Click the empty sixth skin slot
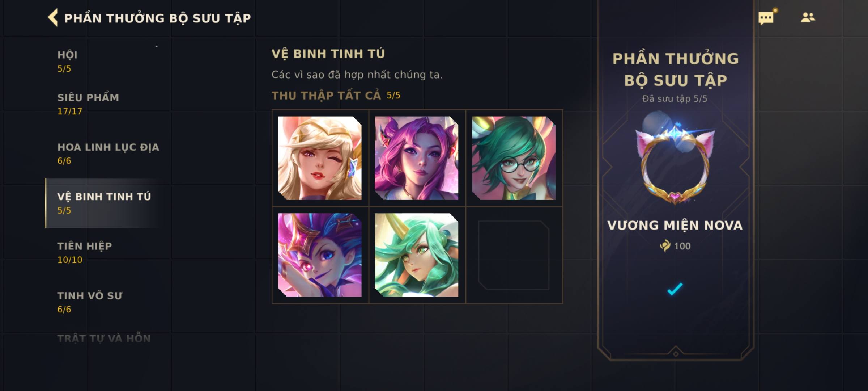Image resolution: width=868 pixels, height=391 pixels. (x=514, y=255)
